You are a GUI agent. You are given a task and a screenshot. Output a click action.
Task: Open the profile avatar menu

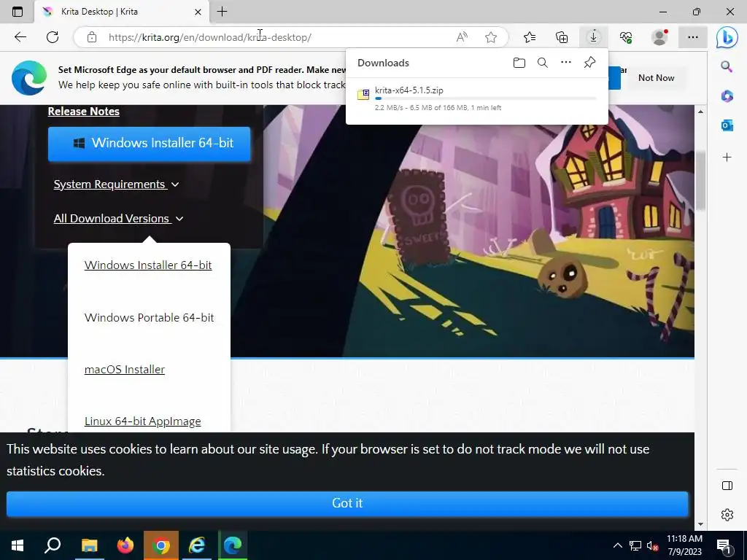click(x=659, y=37)
